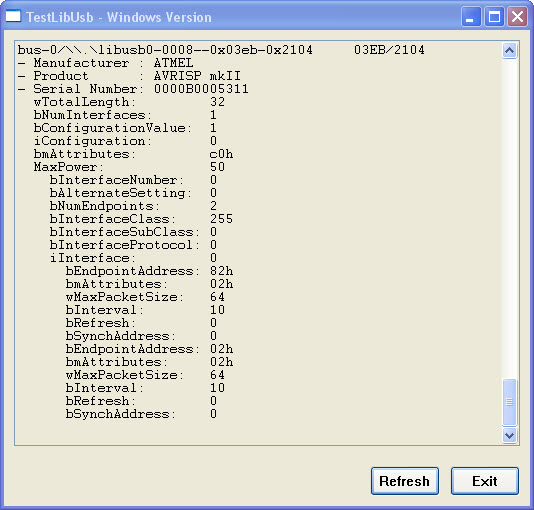Minimize the TestLibUsb window

coord(471,16)
